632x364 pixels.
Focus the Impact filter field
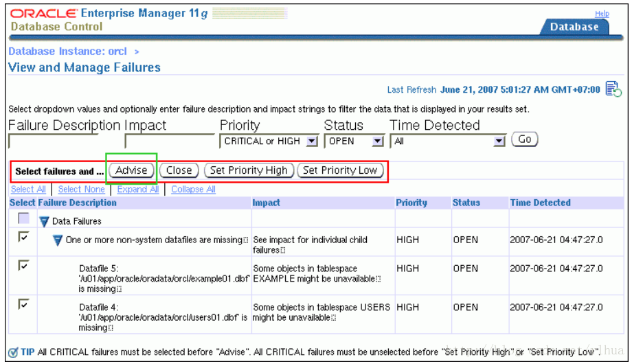170,141
